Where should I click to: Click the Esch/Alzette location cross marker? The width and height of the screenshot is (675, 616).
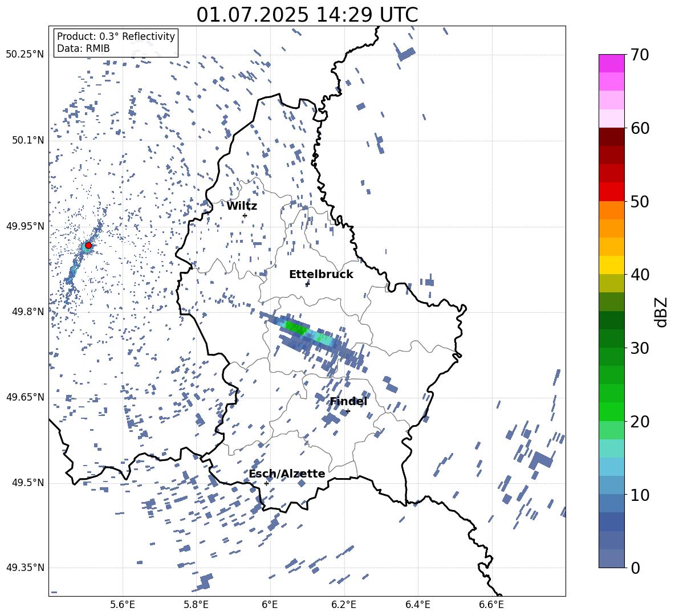click(266, 483)
